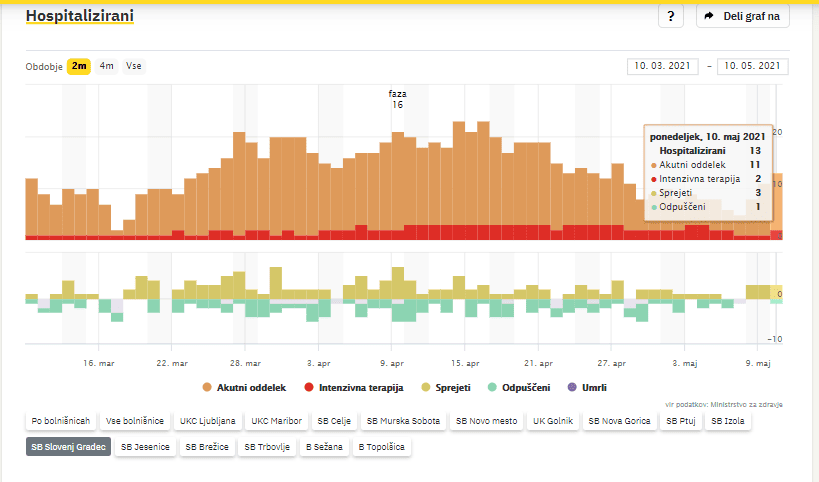
Task: Choose UKC Ljubljana hospital
Action: (x=208, y=421)
